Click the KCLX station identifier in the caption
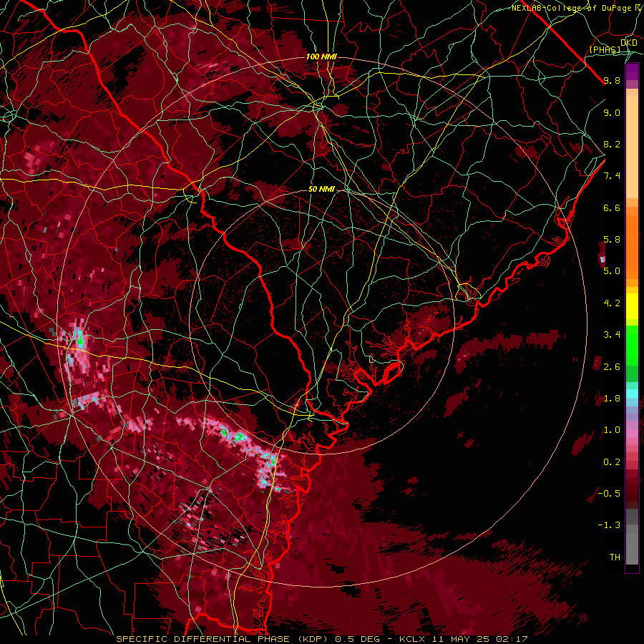The width and height of the screenshot is (644, 644). [413, 639]
